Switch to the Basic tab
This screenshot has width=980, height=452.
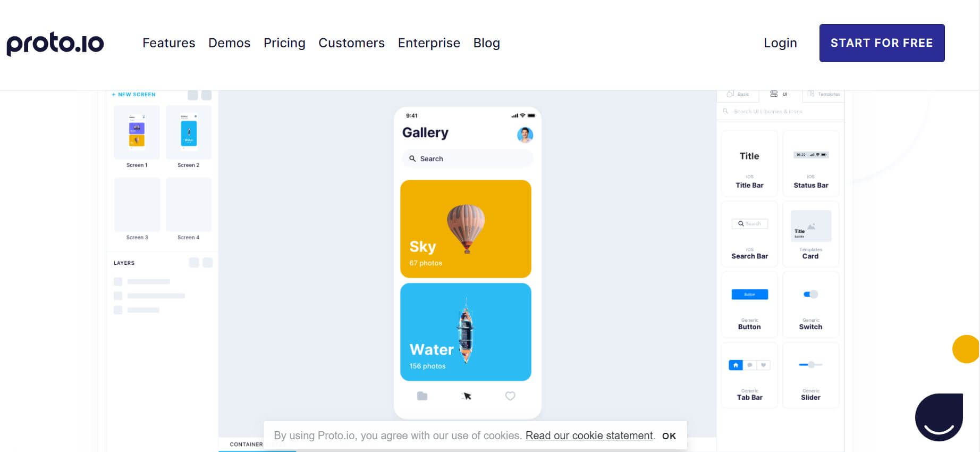(x=739, y=94)
